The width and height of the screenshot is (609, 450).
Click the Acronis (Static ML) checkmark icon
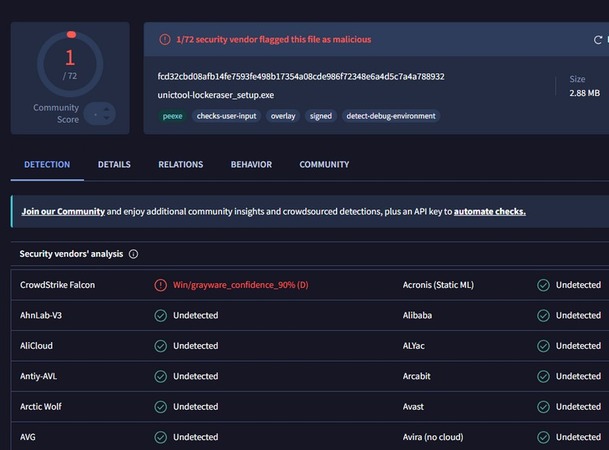click(x=543, y=285)
